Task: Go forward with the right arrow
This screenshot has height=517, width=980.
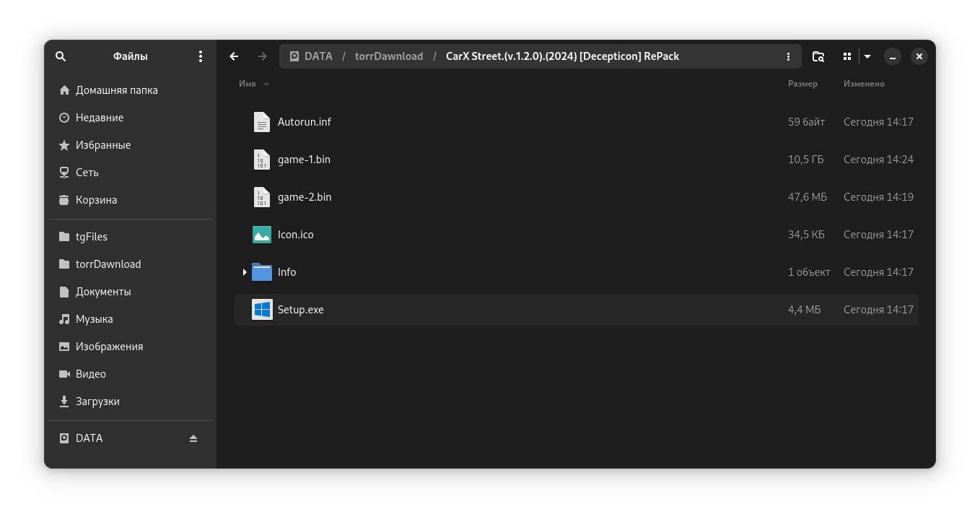Action: pyautogui.click(x=263, y=56)
